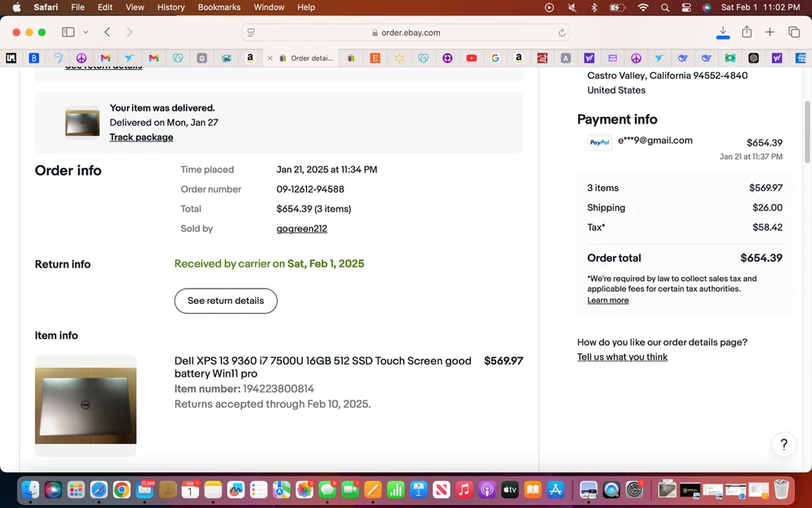
Task: Click the See return details button
Action: [x=226, y=301]
